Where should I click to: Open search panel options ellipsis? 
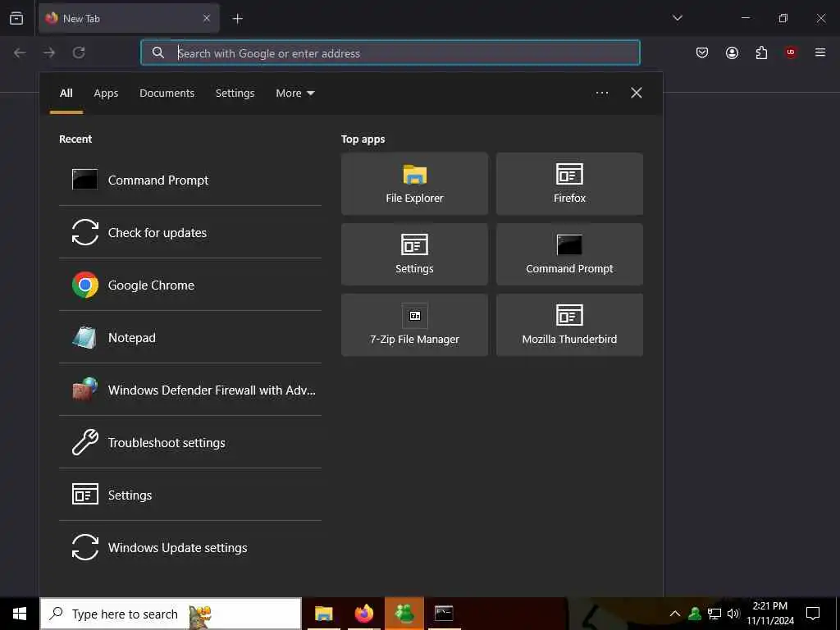point(602,93)
